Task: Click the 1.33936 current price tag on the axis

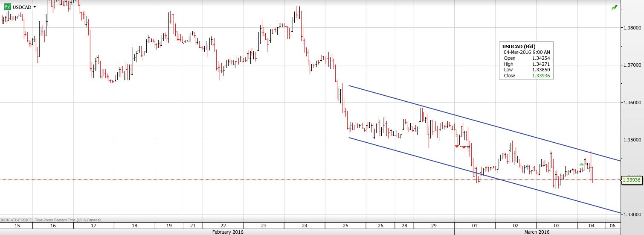Action: coord(632,180)
